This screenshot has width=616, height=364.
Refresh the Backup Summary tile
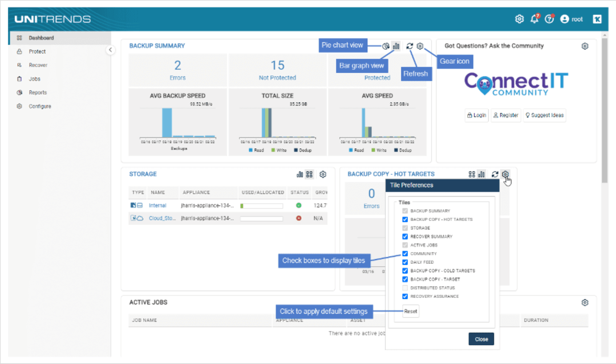[x=410, y=46]
